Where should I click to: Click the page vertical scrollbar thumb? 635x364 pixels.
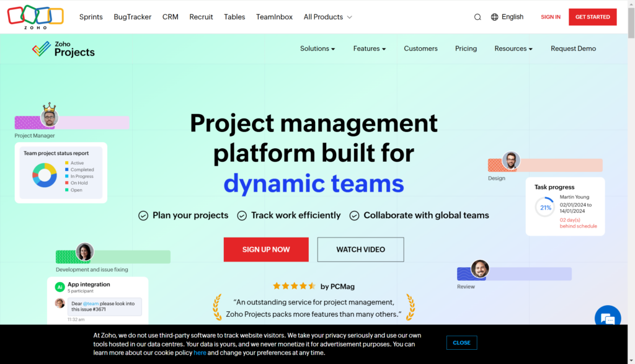(x=631, y=23)
